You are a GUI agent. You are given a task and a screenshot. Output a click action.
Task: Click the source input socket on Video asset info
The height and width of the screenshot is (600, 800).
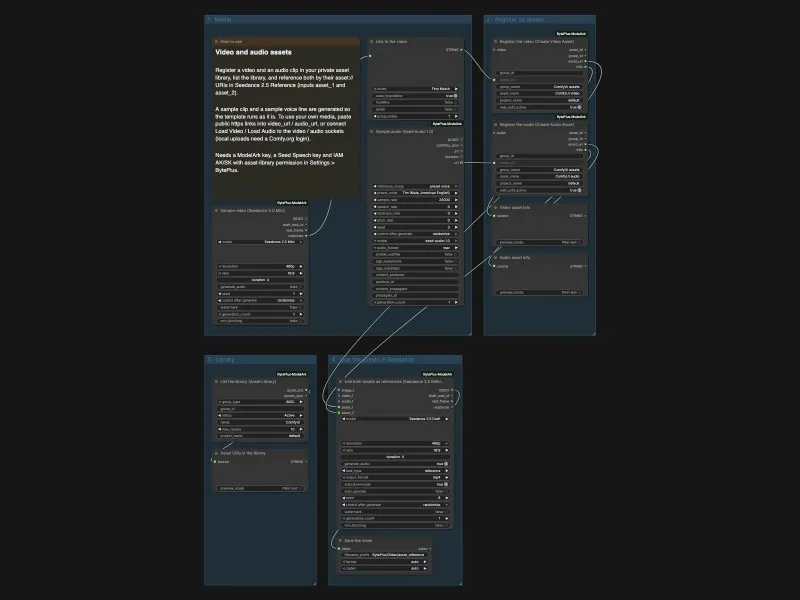(x=494, y=216)
